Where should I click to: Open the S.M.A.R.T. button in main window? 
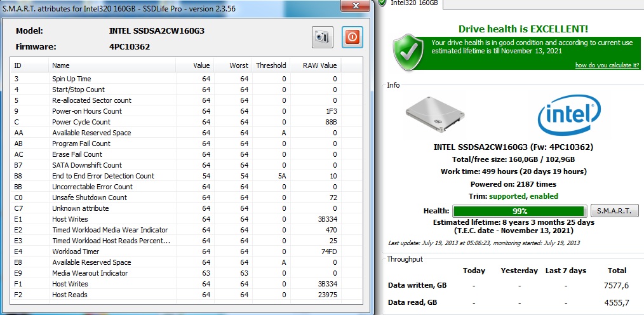[x=614, y=211]
